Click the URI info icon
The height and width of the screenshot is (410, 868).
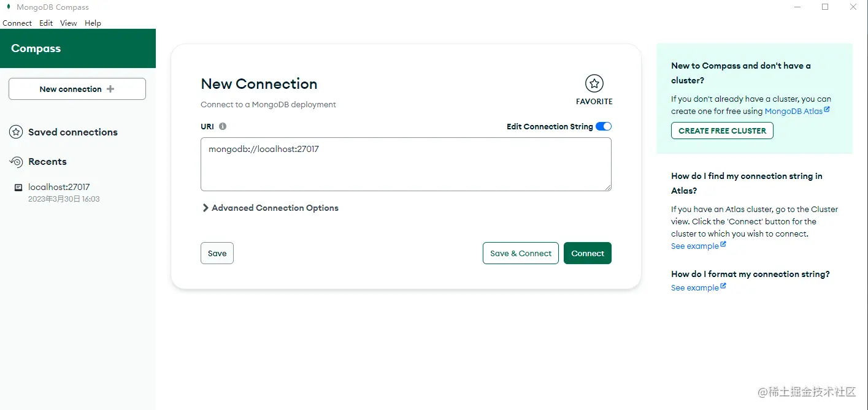coord(223,126)
